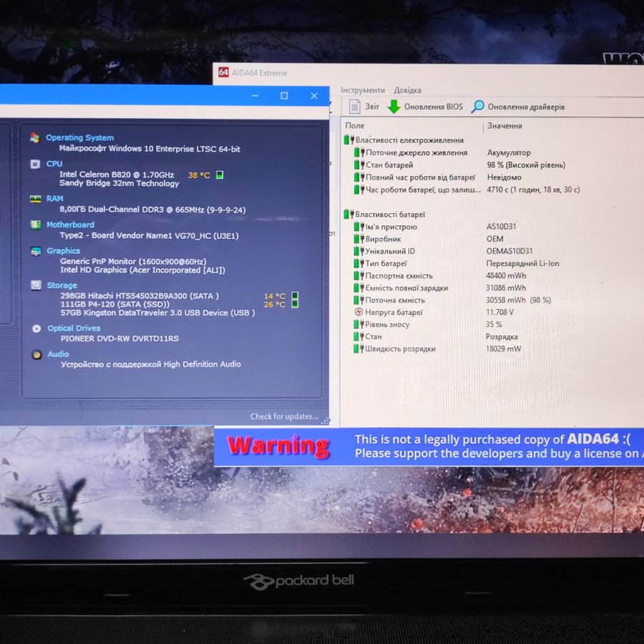The width and height of the screenshot is (644, 644).
Task: Open the Storage section heading
Action: tap(62, 285)
